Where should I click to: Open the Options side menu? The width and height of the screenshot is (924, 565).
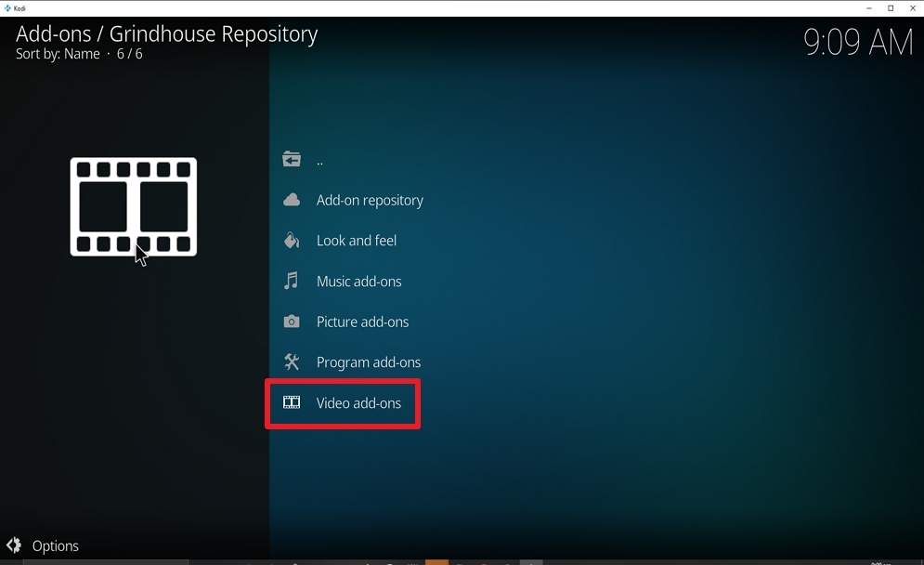[x=55, y=545]
